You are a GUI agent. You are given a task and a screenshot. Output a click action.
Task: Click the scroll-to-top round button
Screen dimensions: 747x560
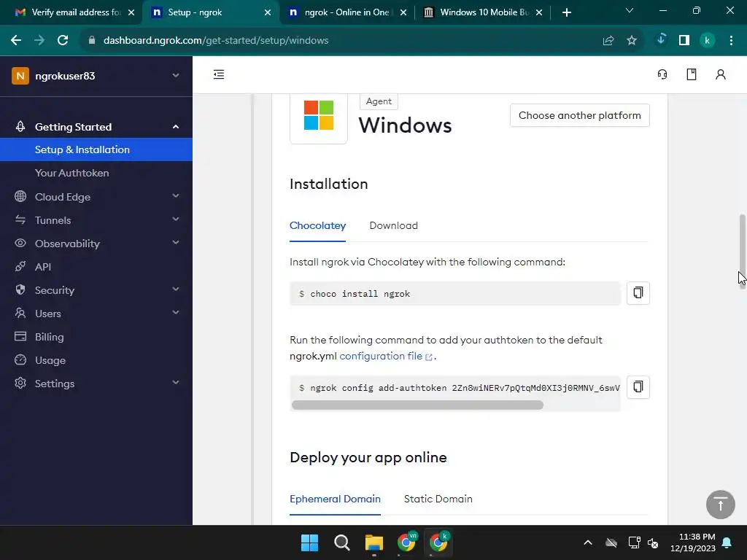(x=720, y=505)
